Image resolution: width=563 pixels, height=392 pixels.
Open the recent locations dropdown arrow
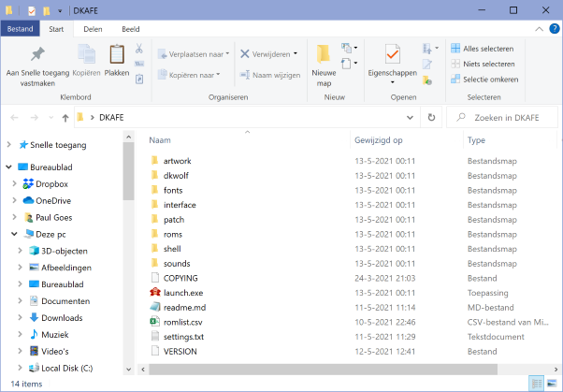click(x=51, y=118)
